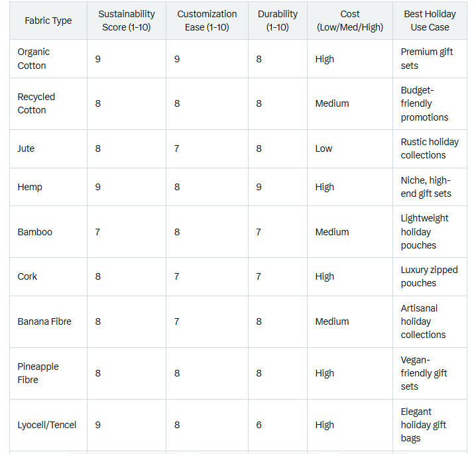
Task: Click the Cost (Low/Med/High) column header
Action: point(349,21)
